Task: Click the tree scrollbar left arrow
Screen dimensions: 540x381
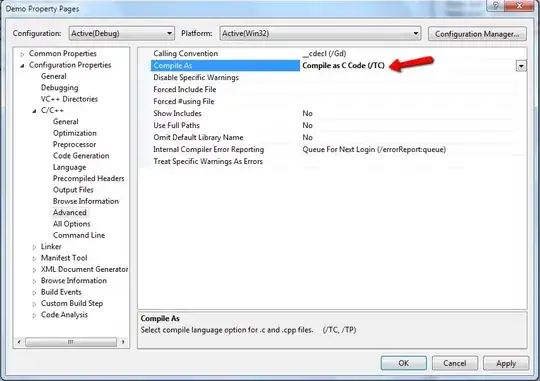Action: pos(19,342)
